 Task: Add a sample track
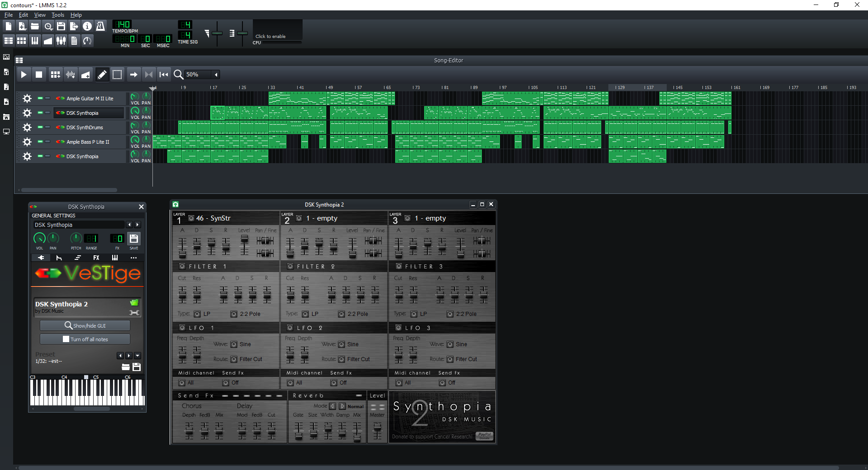[71, 75]
